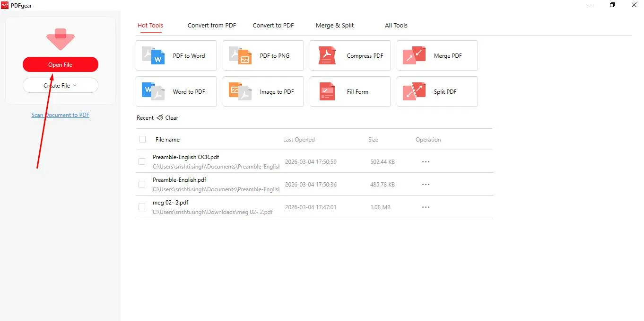Open the operations menu for meg 02- 2.pdf
Screen dimensions: 644x321
pyautogui.click(x=425, y=207)
